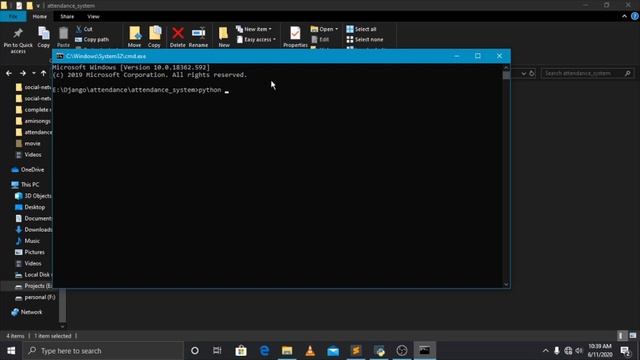The width and height of the screenshot is (640, 360).
Task: Click the Move to folder icon
Action: pyautogui.click(x=135, y=33)
